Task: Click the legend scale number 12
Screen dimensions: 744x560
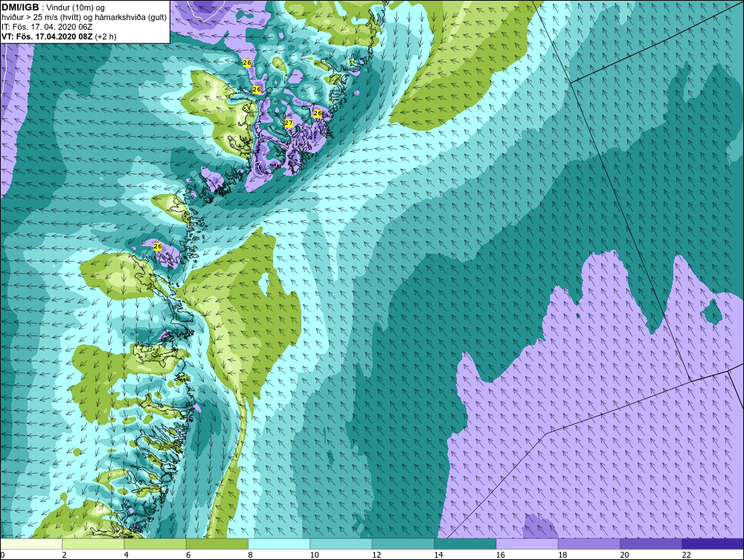Action: (x=376, y=555)
